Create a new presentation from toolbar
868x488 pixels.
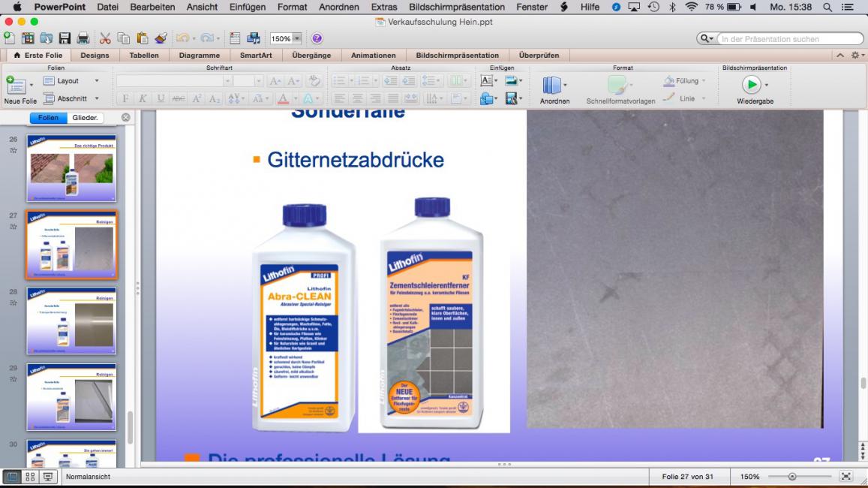coord(10,38)
